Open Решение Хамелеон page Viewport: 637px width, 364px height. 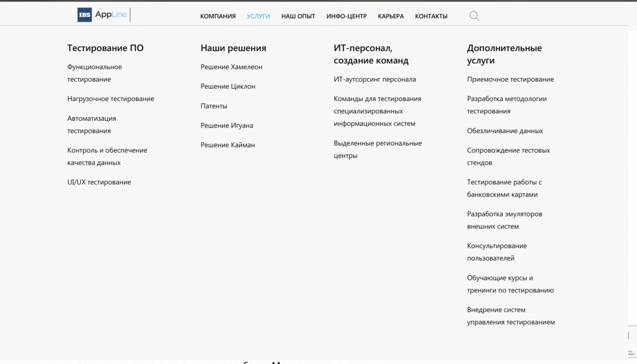[231, 67]
